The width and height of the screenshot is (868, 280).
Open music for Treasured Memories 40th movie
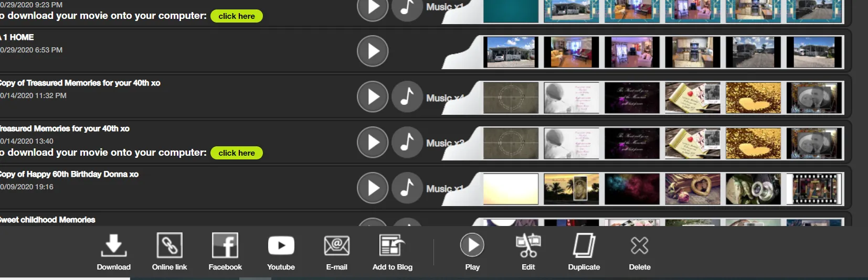[407, 142]
